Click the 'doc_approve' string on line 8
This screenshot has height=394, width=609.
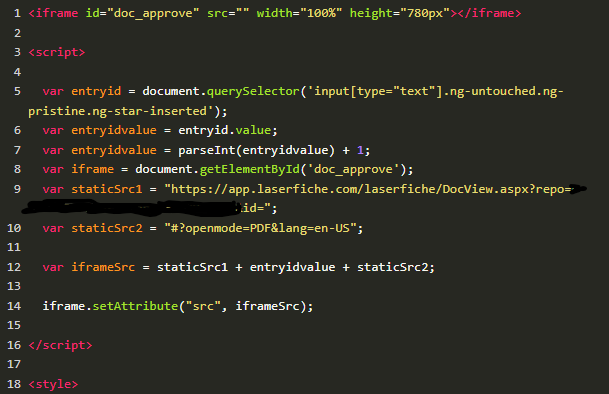point(353,169)
